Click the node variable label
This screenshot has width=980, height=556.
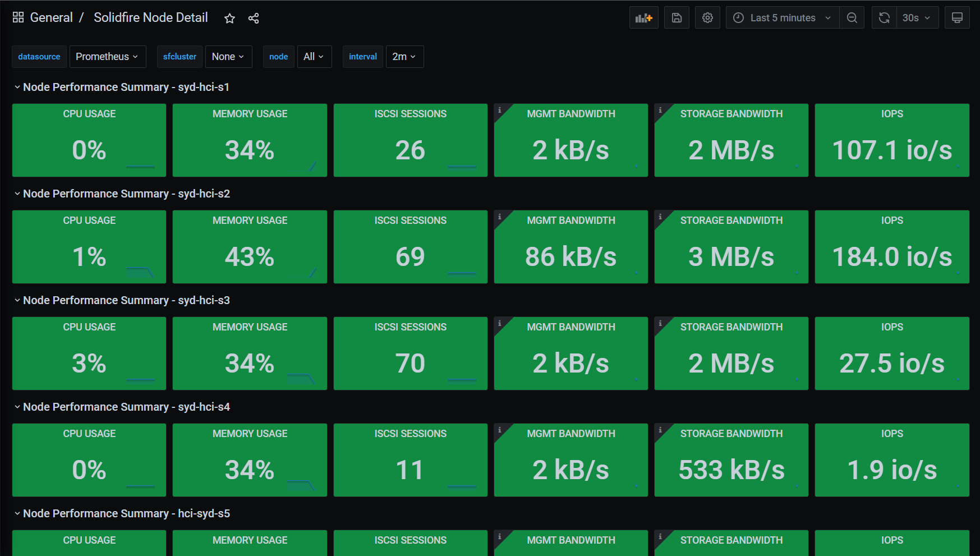[x=279, y=57]
